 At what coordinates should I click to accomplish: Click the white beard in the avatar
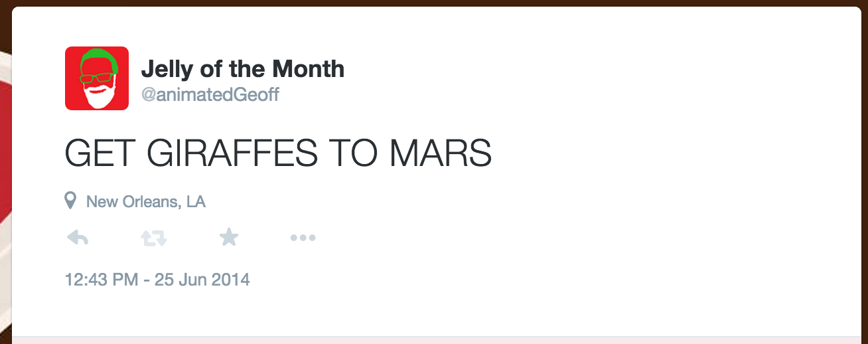pos(98,97)
